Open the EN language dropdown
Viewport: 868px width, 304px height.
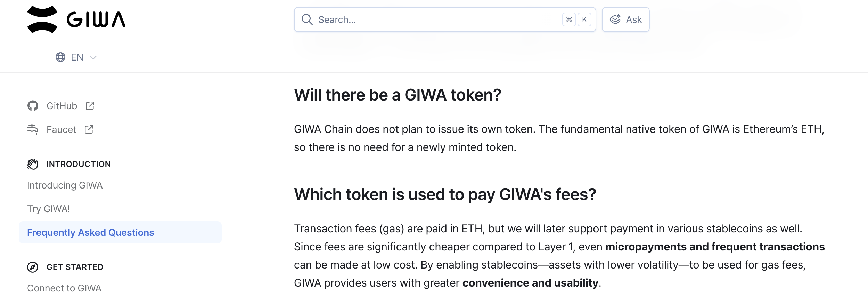click(x=77, y=57)
